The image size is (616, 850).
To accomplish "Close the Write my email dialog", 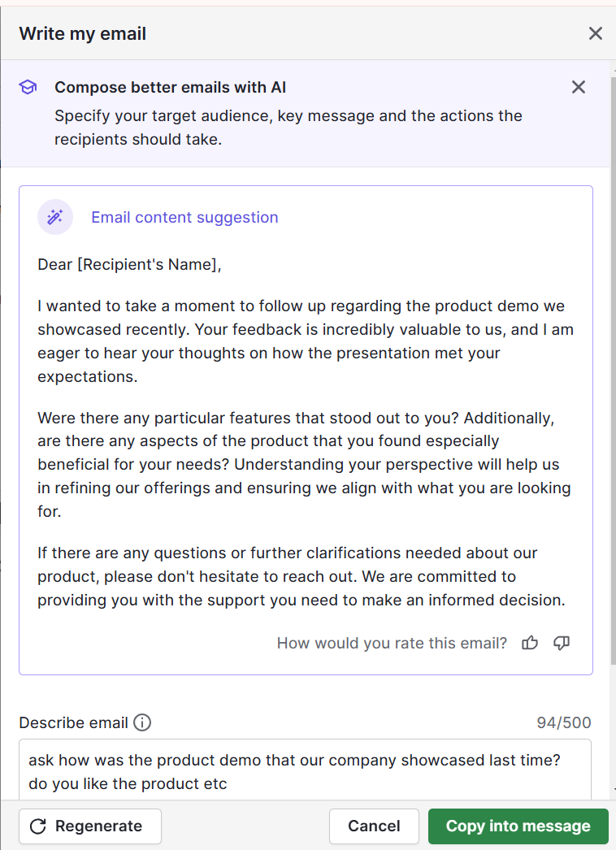I will click(x=596, y=33).
